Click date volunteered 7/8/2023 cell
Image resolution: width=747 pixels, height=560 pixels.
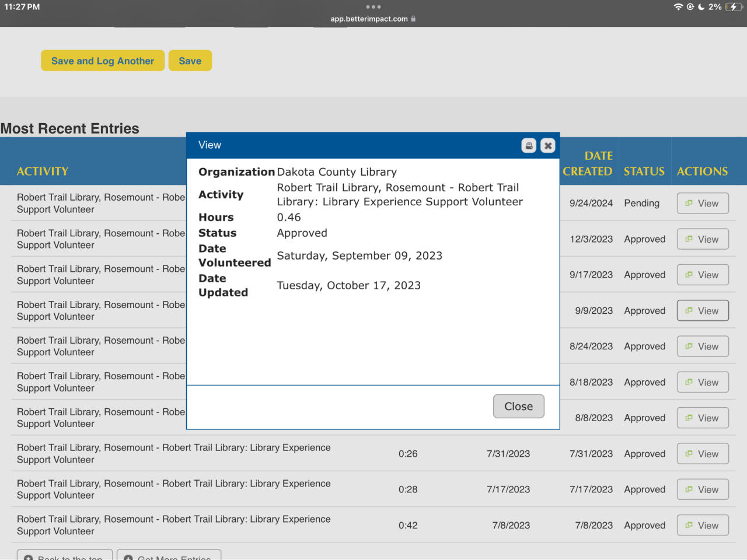coord(511,526)
